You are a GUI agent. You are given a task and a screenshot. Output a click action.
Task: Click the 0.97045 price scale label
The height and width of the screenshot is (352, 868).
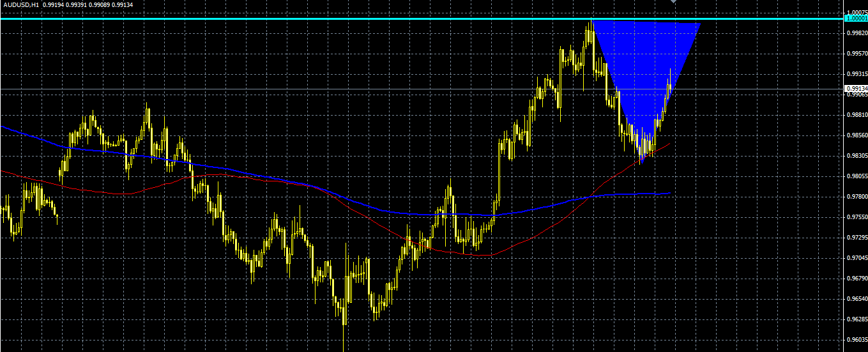(856, 257)
